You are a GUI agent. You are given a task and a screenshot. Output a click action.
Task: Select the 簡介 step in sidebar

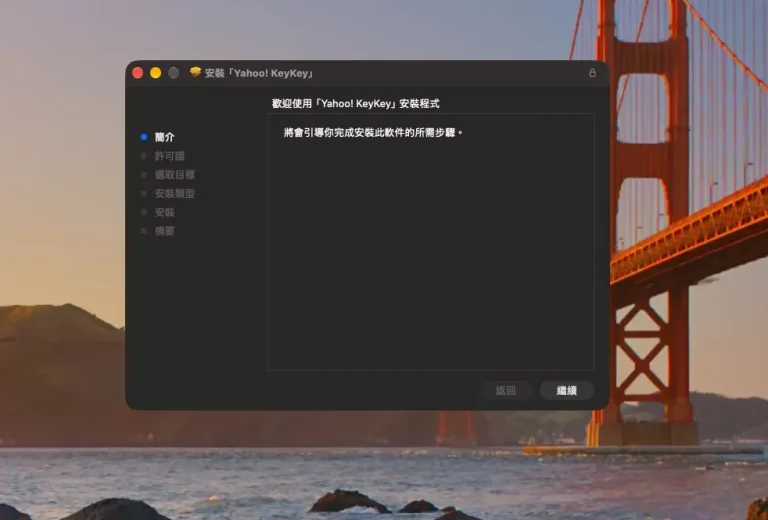click(x=165, y=137)
